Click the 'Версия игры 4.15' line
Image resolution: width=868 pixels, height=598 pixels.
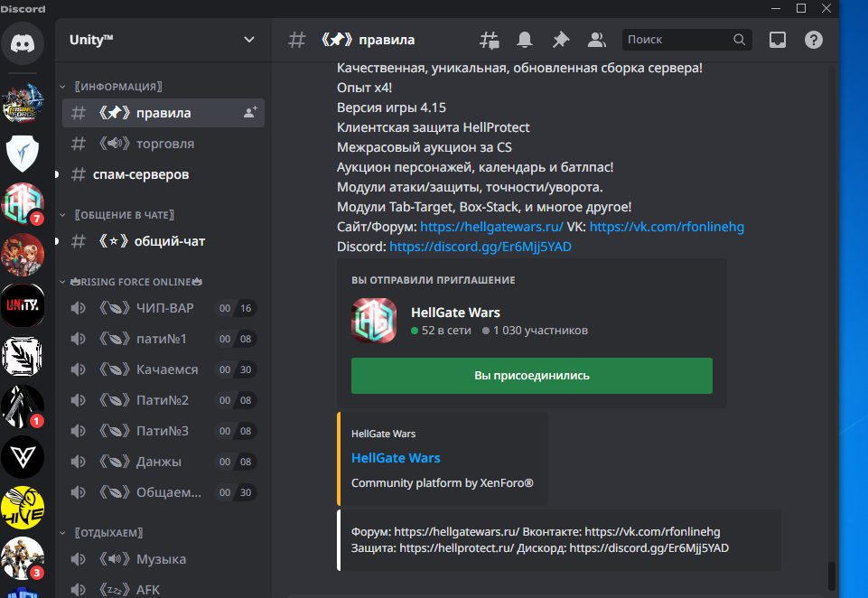click(x=391, y=107)
